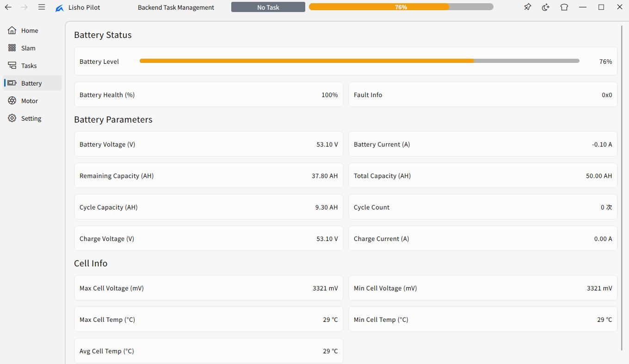Click the Battery Voltage (V) label

(107, 144)
